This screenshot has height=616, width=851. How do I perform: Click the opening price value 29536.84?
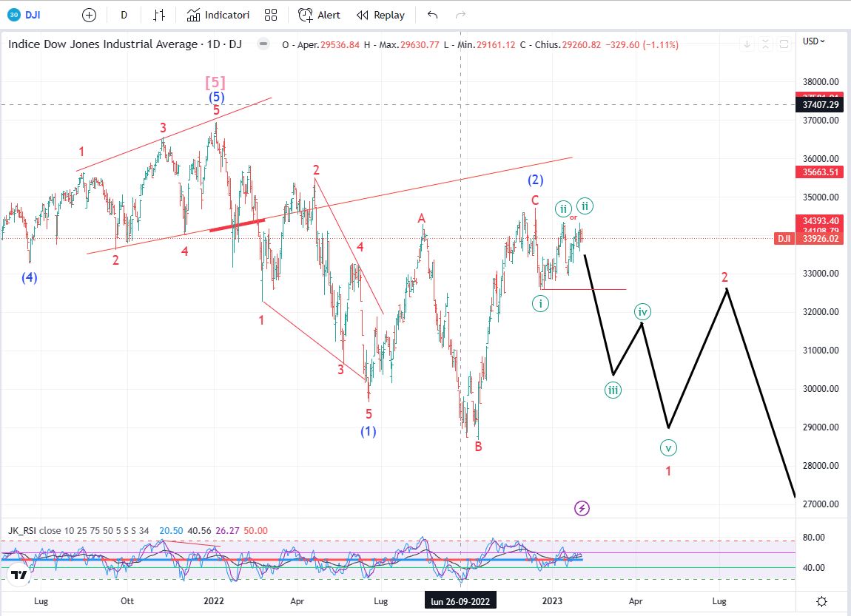pyautogui.click(x=340, y=45)
